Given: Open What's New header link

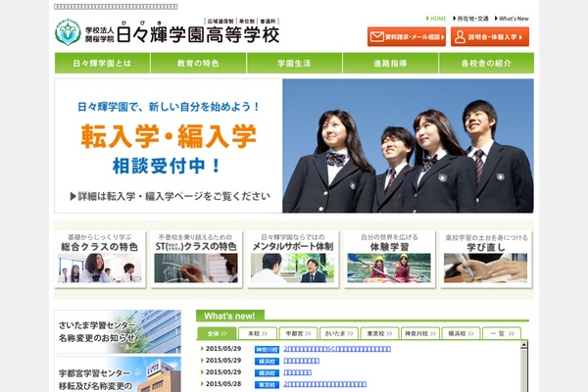Looking at the screenshot, I should point(512,19).
